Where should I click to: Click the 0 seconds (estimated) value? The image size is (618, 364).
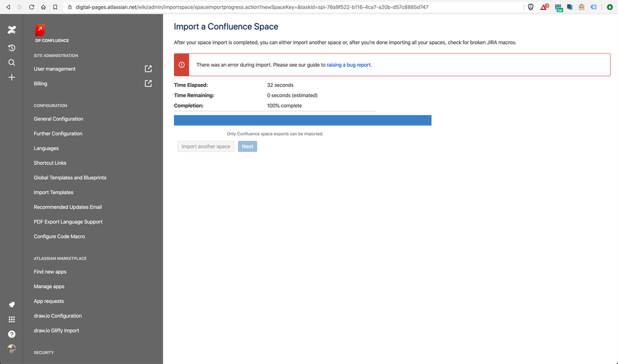click(x=292, y=95)
